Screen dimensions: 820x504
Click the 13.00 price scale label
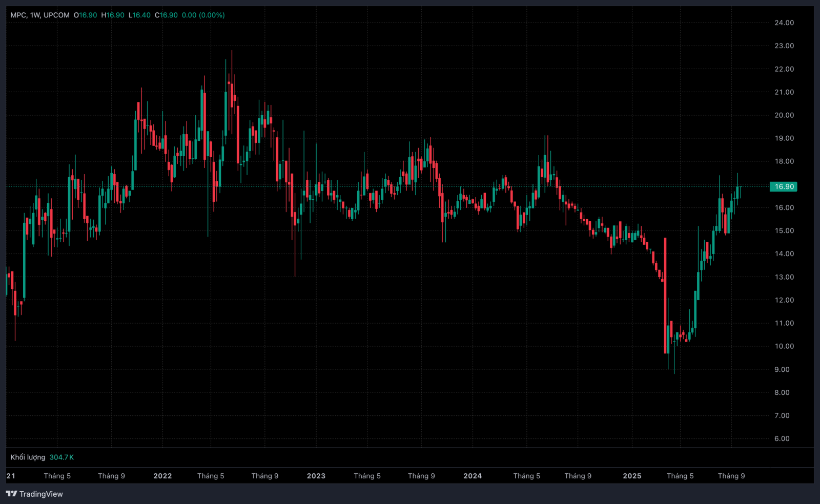pos(784,277)
